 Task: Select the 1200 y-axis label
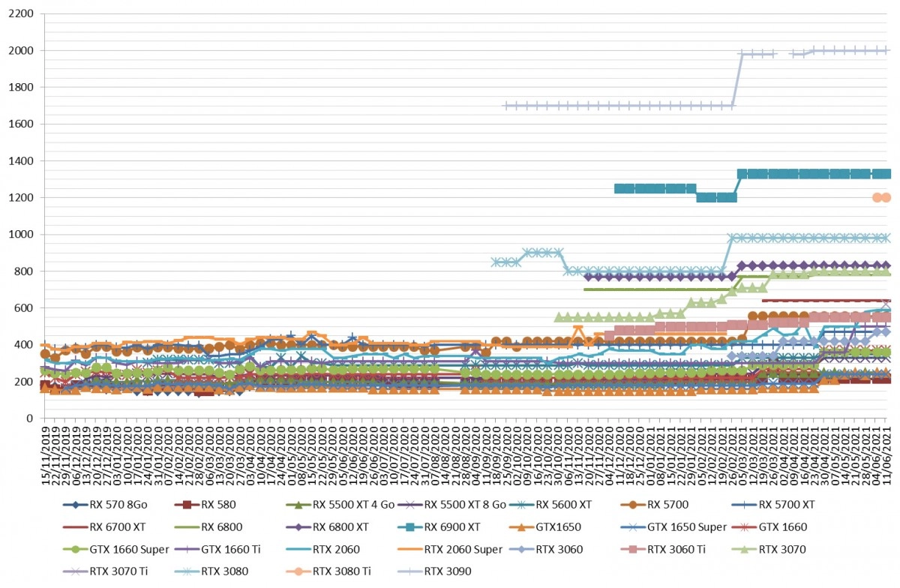[x=22, y=197]
